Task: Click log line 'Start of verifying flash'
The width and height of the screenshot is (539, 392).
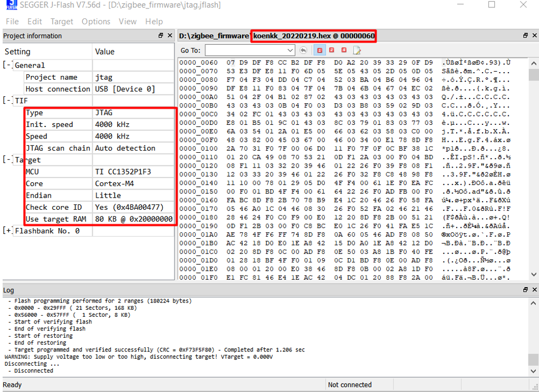Action: tap(53, 321)
